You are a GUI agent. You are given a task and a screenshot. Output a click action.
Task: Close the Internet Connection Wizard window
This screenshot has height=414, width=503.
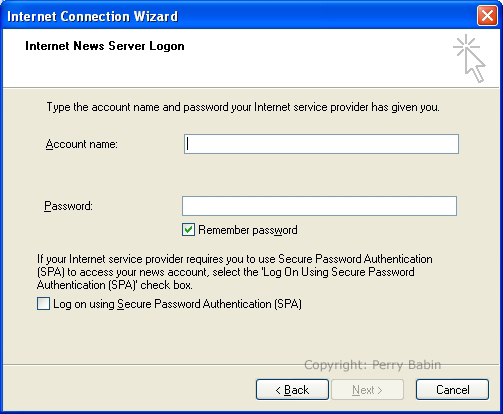487,16
